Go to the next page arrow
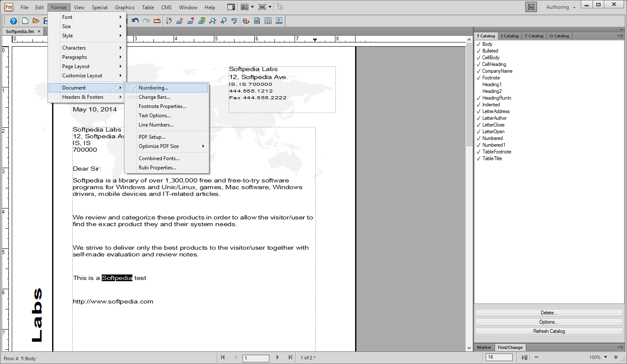The width and height of the screenshot is (627, 364). pos(277,357)
